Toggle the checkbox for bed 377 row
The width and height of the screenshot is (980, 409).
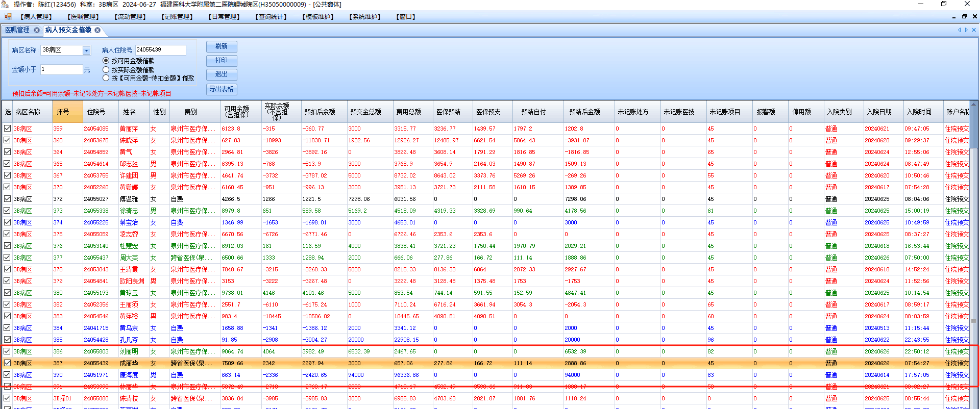[x=7, y=258]
